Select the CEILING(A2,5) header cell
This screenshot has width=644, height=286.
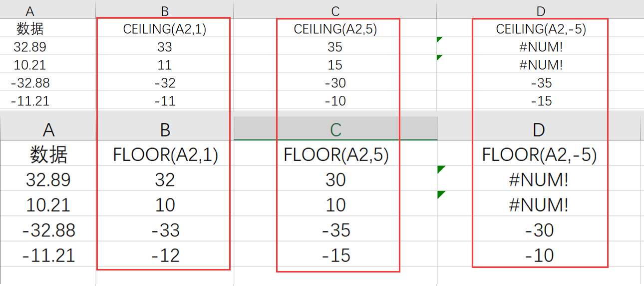(x=335, y=29)
